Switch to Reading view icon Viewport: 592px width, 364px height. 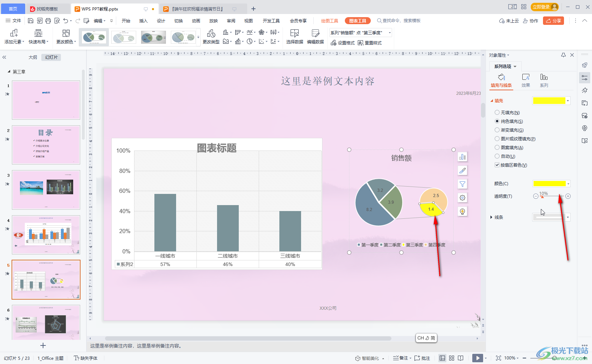pyautogui.click(x=461, y=358)
